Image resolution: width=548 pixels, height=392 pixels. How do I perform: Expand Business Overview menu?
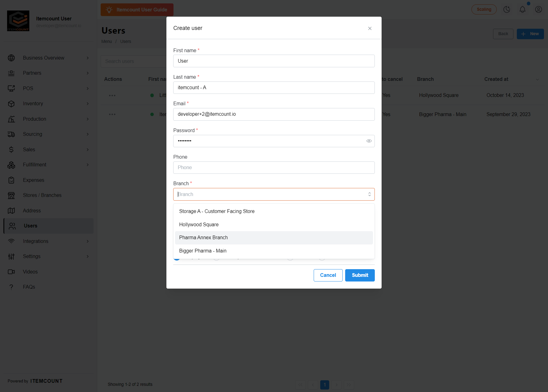49,58
